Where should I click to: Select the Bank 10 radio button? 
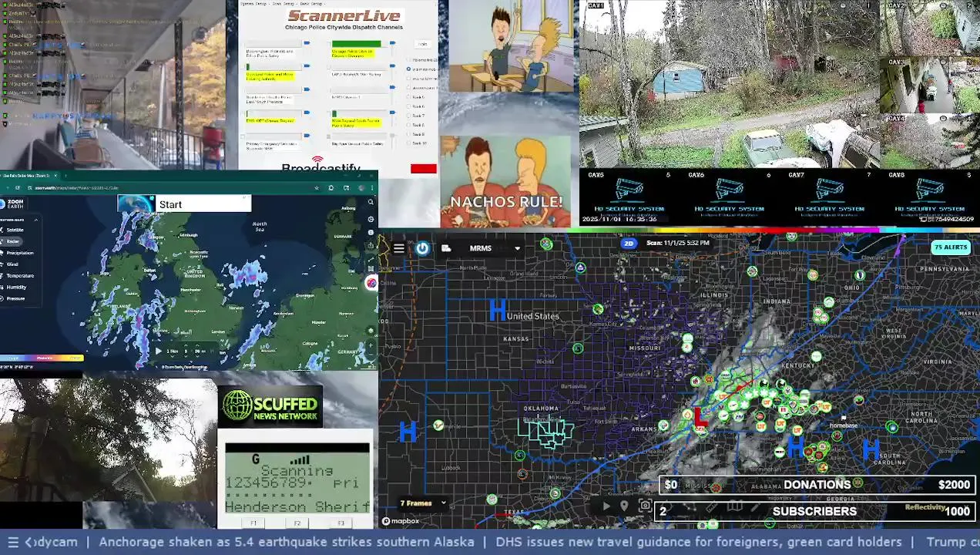tap(408, 143)
